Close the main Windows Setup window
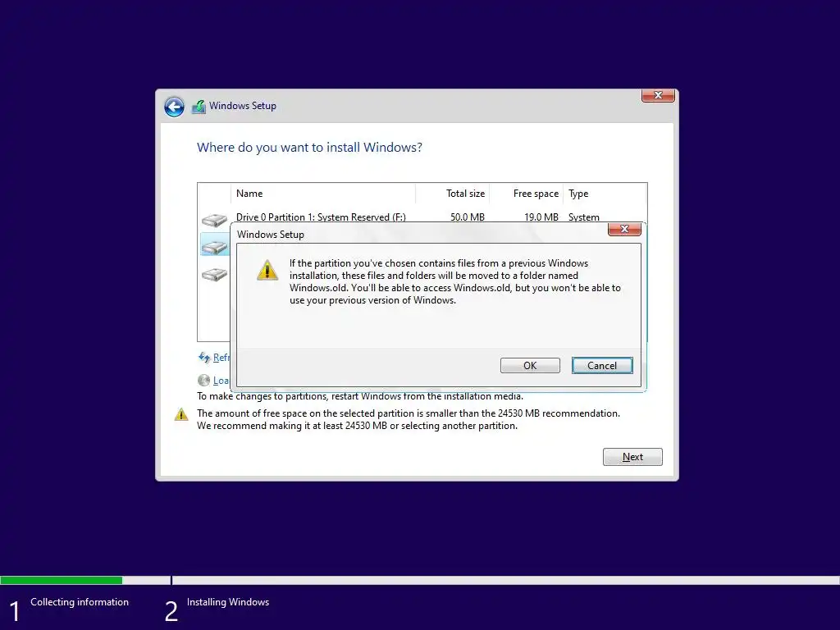The image size is (840, 630). click(x=658, y=95)
